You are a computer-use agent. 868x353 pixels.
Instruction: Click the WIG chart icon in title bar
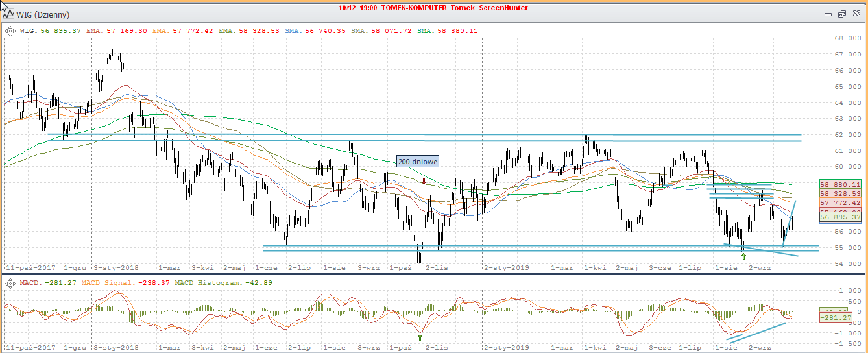click(x=9, y=14)
